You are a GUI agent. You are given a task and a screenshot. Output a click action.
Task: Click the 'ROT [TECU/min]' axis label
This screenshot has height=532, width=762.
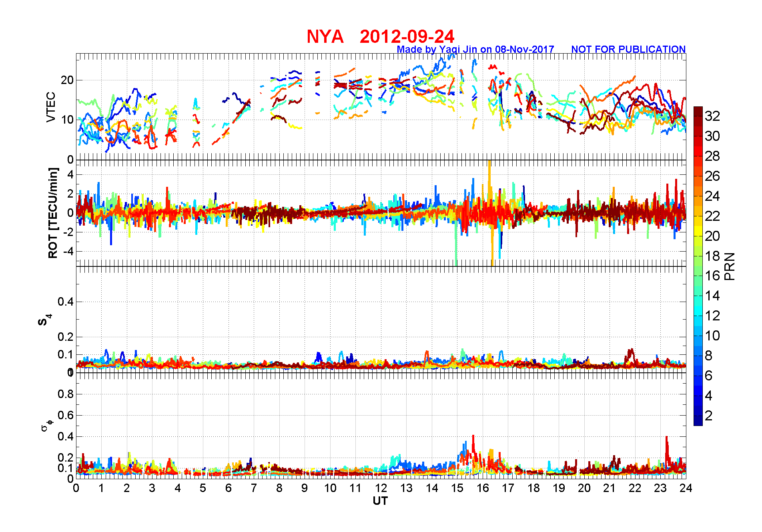coord(53,213)
